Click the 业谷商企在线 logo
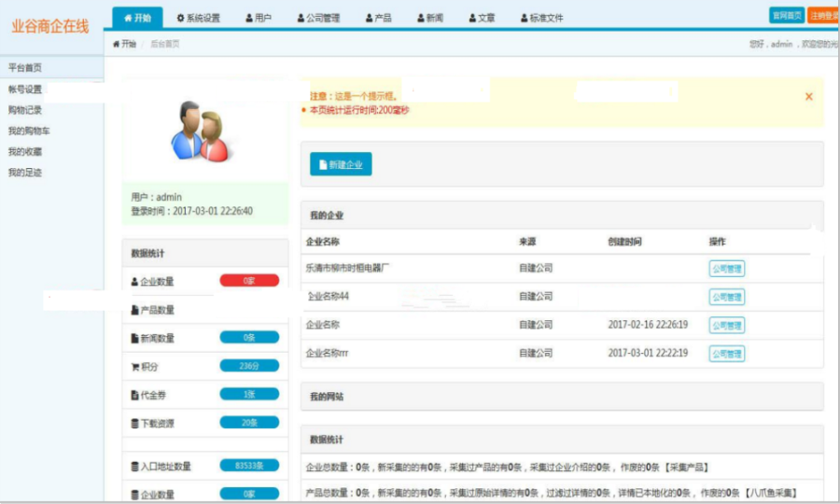The height and width of the screenshot is (504, 840). pos(50,26)
